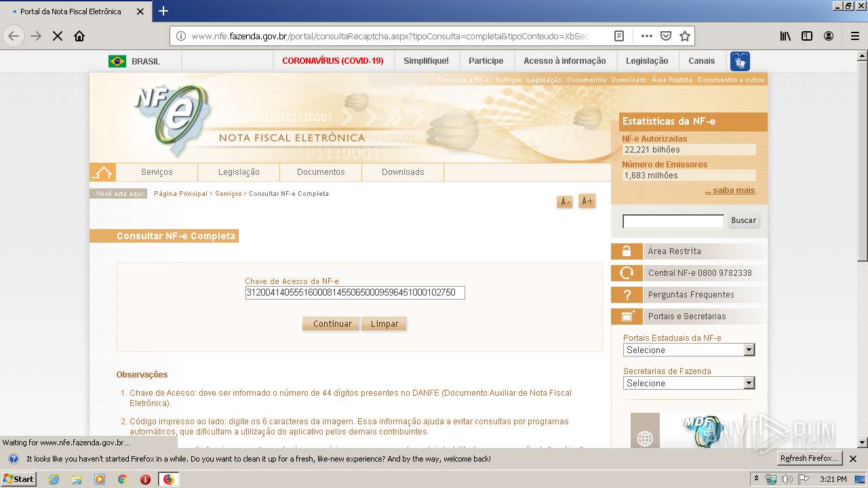Open Chrome from the taskbar
The height and width of the screenshot is (488, 868).
click(x=122, y=479)
